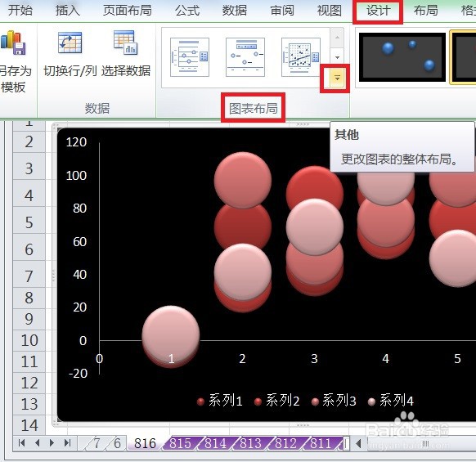
Task: Click legend entry 系列1
Action: pos(220,401)
